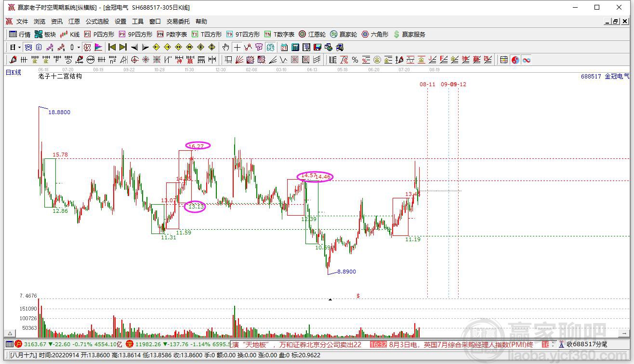This screenshot has width=634, height=364.
Task: Select the hand pan tool
Action: click(x=226, y=47)
